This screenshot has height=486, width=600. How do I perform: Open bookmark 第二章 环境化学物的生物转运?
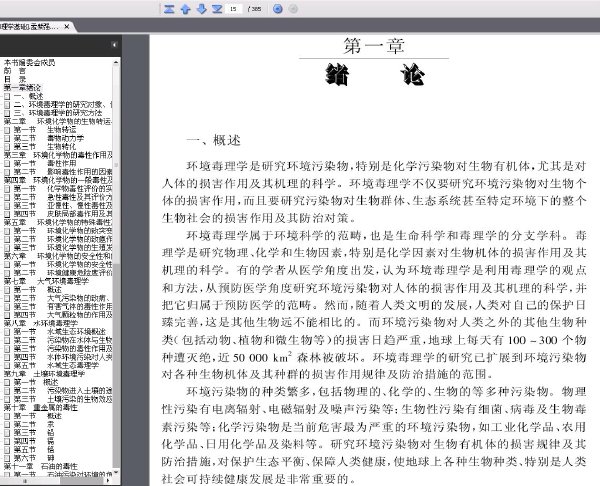click(x=58, y=121)
